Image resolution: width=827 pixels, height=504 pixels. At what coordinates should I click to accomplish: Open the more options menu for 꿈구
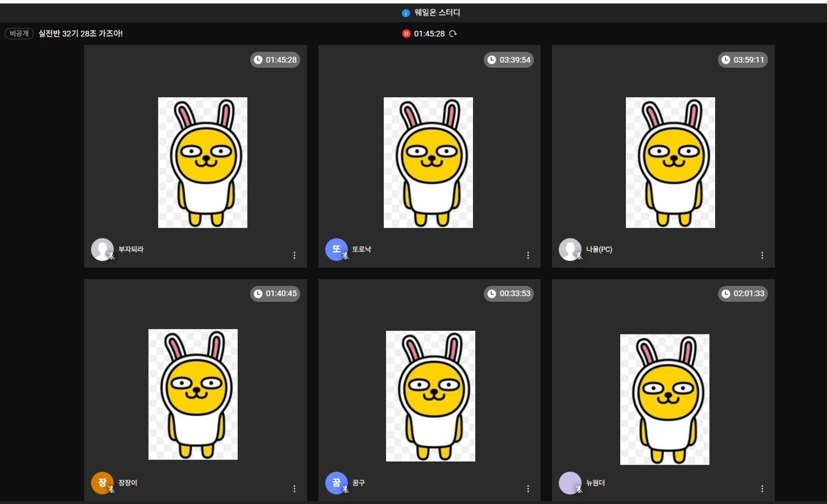[x=528, y=488]
